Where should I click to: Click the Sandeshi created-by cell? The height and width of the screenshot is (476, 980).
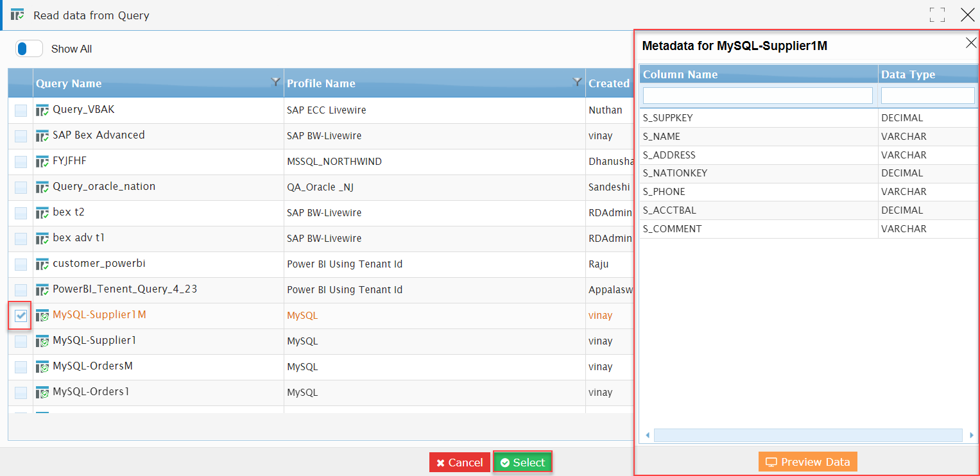pyautogui.click(x=609, y=187)
